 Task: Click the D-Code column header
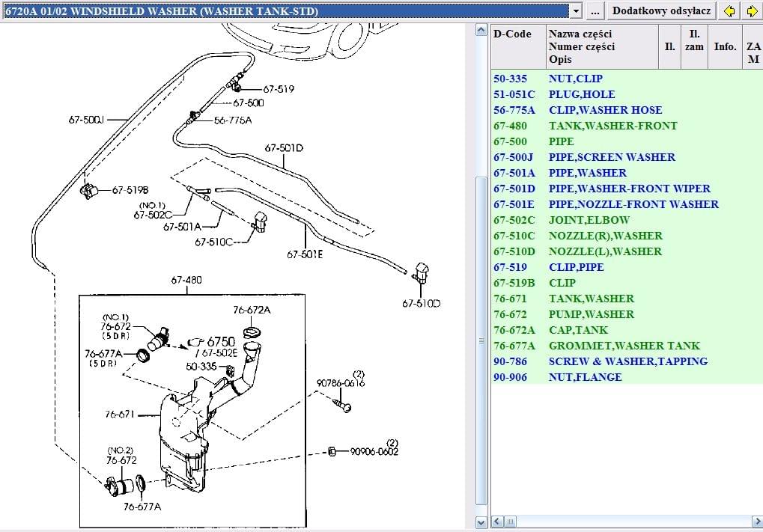[518, 46]
